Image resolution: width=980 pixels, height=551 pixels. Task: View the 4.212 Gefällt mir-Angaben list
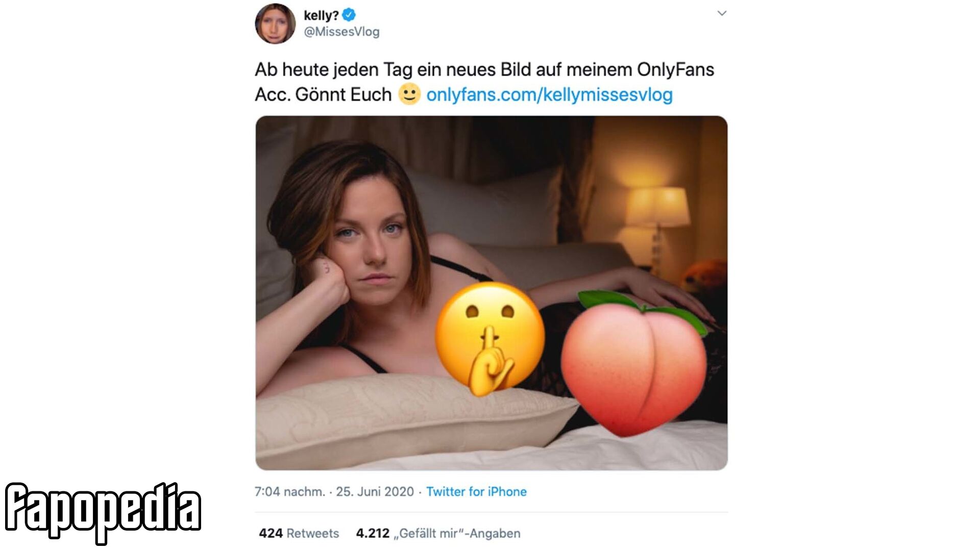(438, 533)
